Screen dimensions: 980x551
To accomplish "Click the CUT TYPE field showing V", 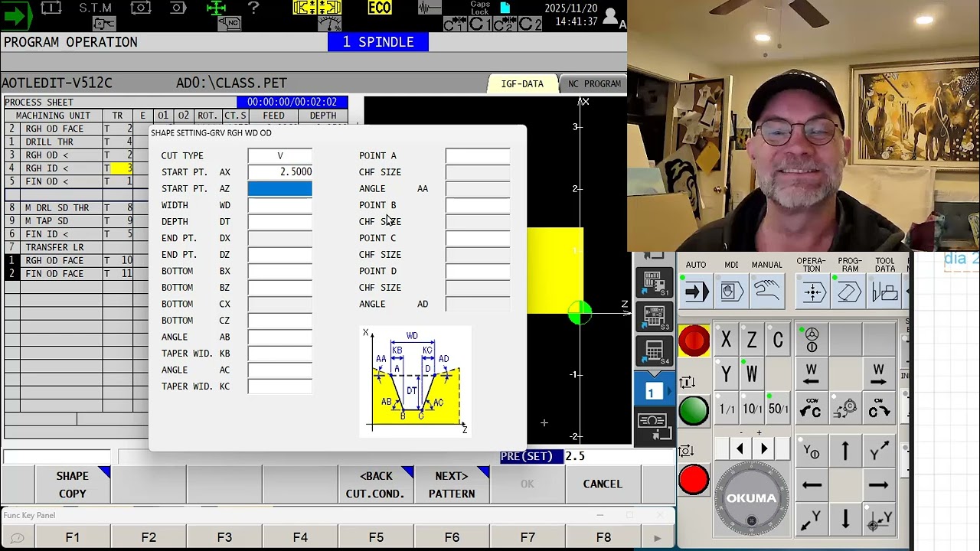I will (279, 155).
